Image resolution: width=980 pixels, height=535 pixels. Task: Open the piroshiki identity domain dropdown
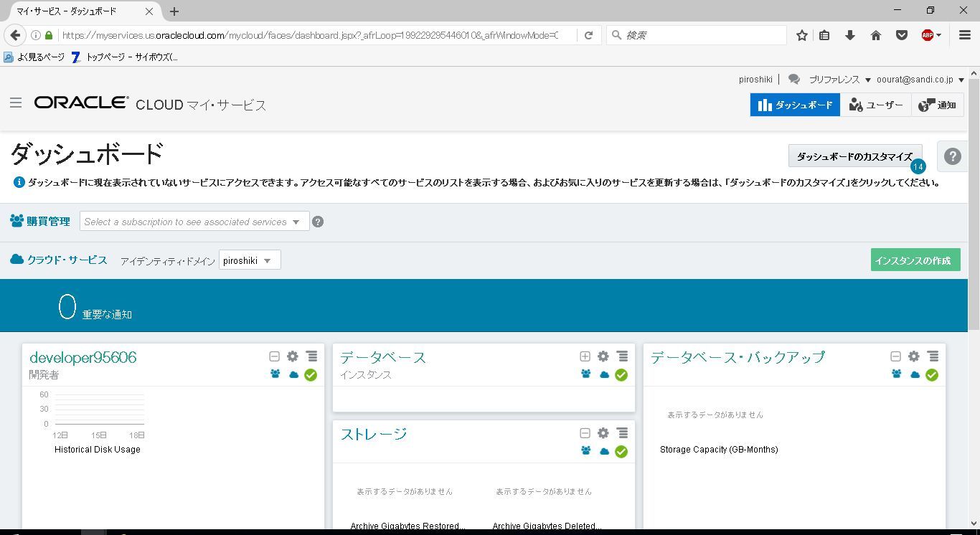[x=250, y=260]
